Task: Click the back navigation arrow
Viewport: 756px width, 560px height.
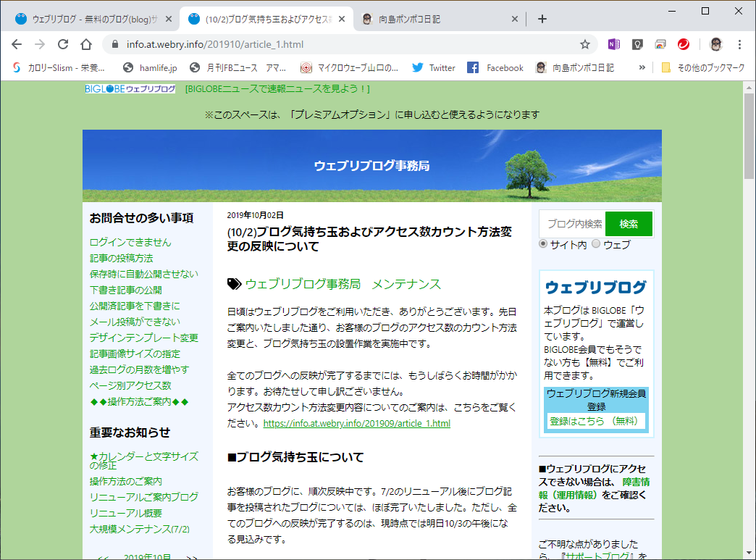Action: 17,44
